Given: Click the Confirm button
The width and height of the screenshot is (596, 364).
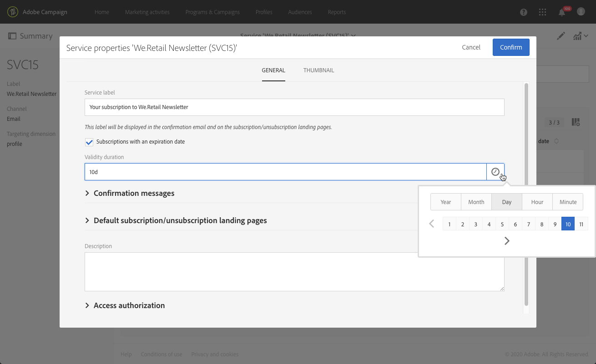Looking at the screenshot, I should [x=511, y=47].
